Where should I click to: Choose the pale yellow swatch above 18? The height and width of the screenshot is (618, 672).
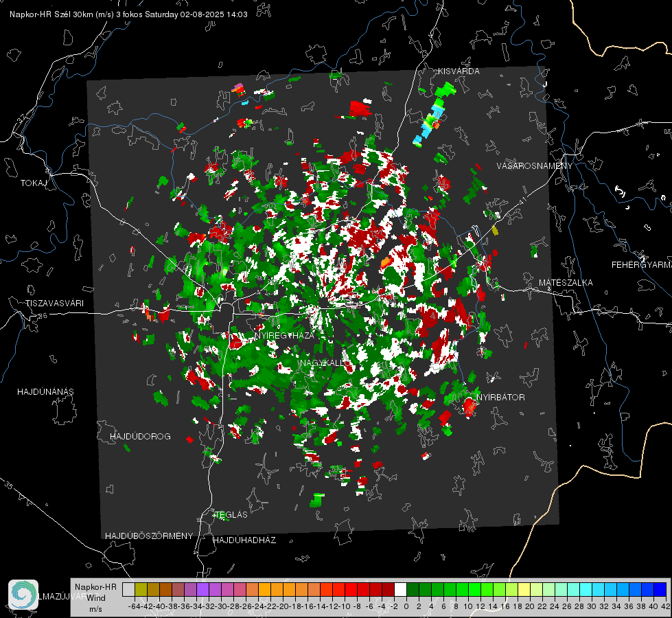click(x=524, y=589)
